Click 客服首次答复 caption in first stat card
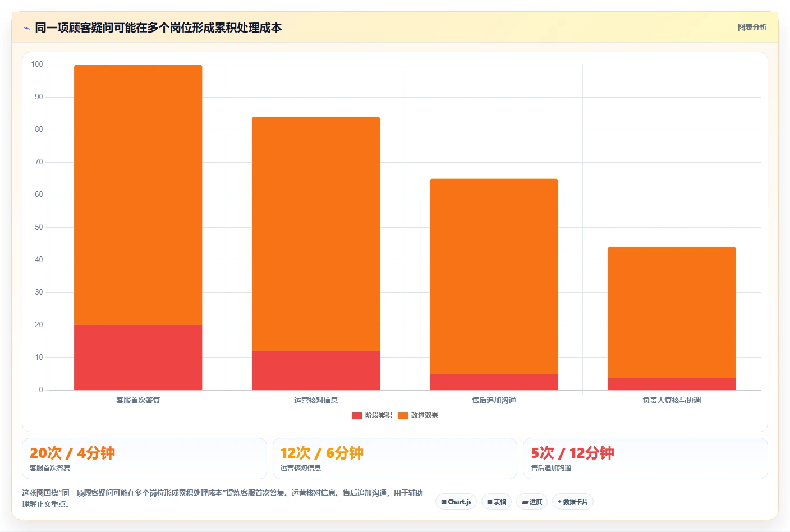Viewport: 790px width, 532px height. coord(50,468)
